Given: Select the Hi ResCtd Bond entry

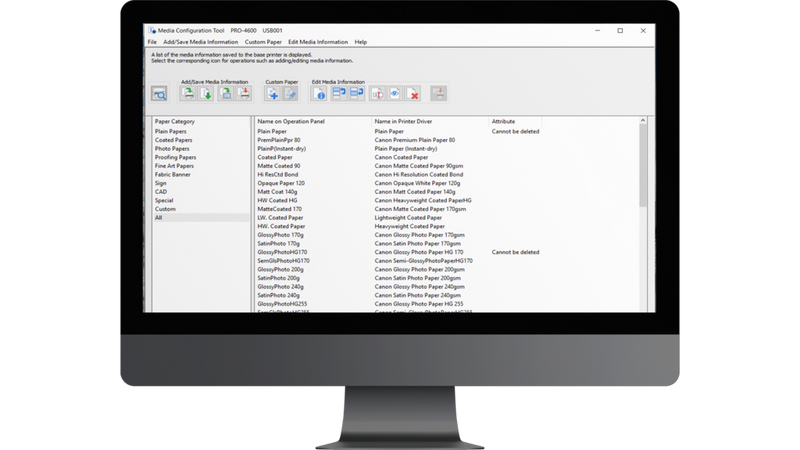Looking at the screenshot, I should pyautogui.click(x=278, y=174).
